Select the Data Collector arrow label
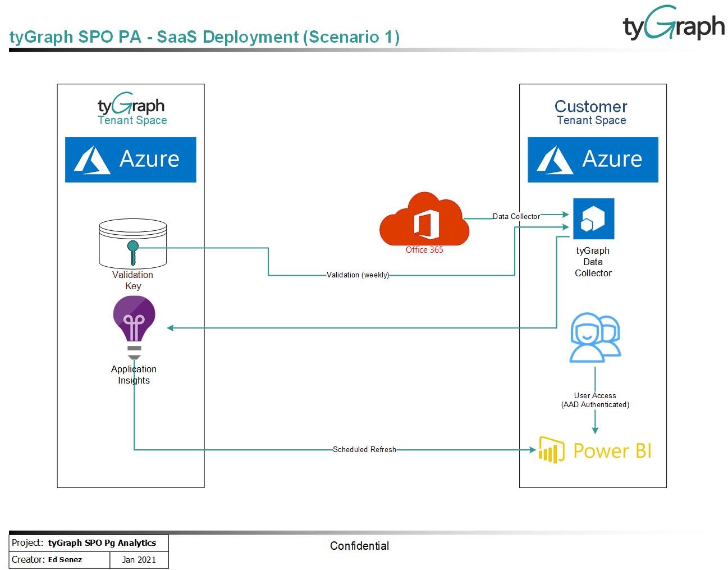 515,216
